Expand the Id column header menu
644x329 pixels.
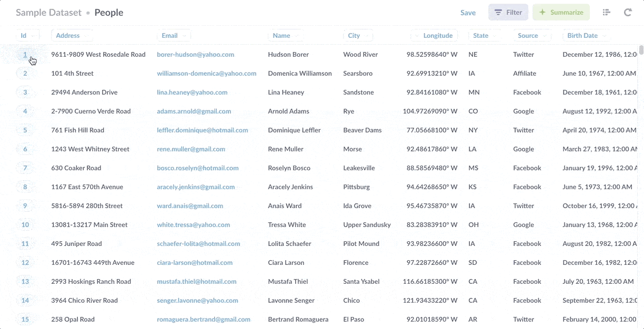(27, 36)
